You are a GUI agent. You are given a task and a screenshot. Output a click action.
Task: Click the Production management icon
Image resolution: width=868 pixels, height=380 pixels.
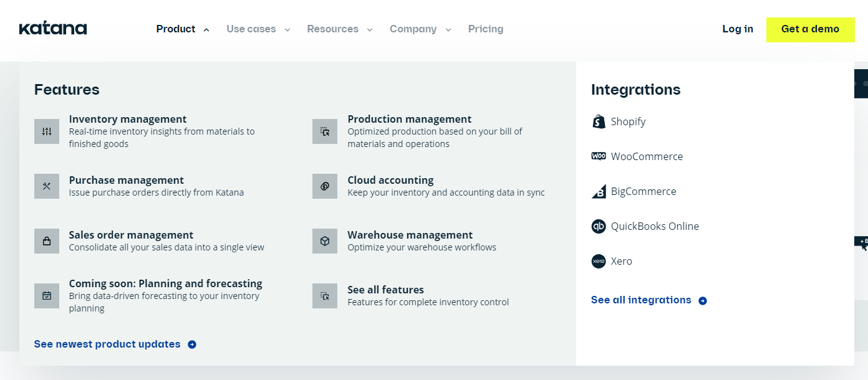(x=325, y=131)
